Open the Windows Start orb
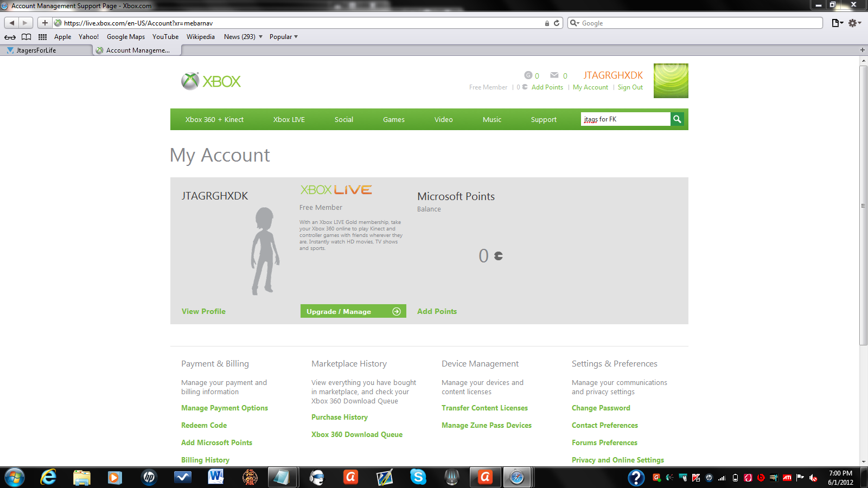Image resolution: width=868 pixels, height=488 pixels. (14, 477)
